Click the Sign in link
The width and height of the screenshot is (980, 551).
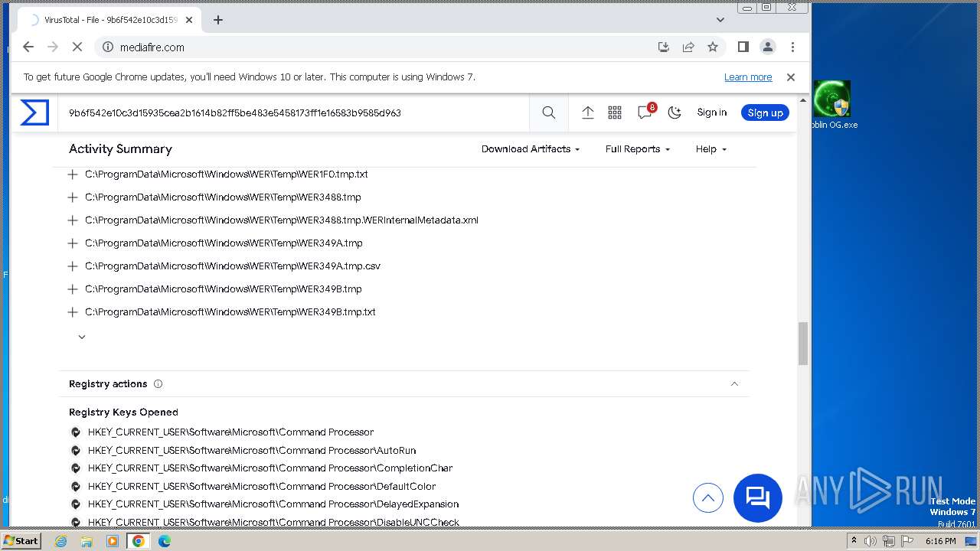712,112
